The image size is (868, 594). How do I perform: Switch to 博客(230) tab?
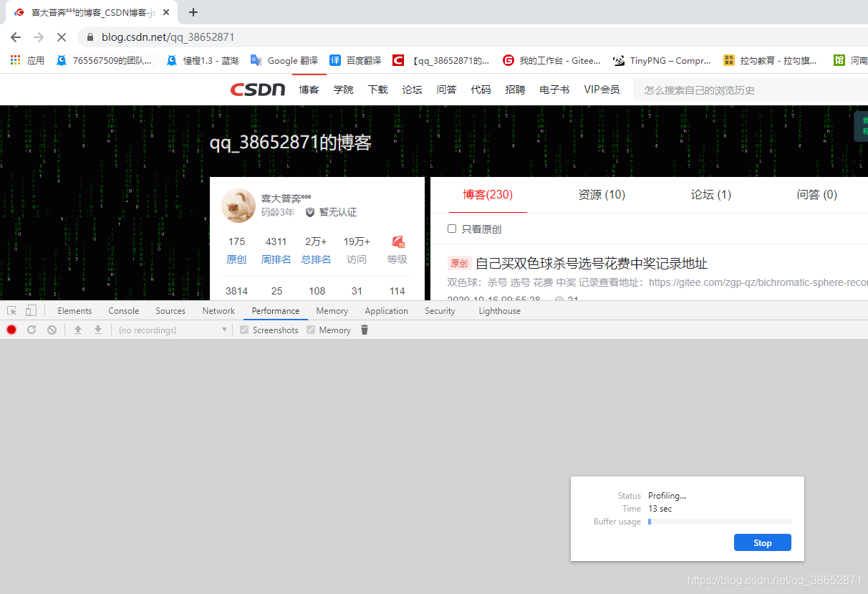[488, 195]
